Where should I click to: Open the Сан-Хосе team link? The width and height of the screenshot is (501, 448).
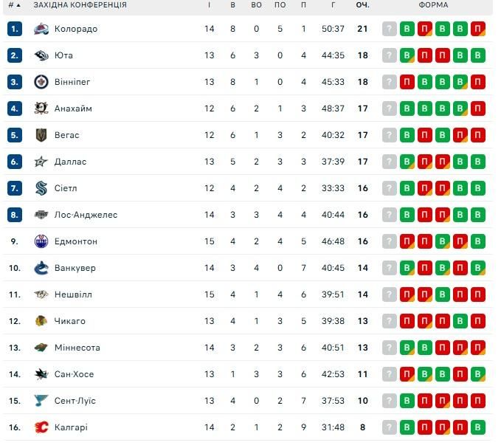tap(74, 374)
